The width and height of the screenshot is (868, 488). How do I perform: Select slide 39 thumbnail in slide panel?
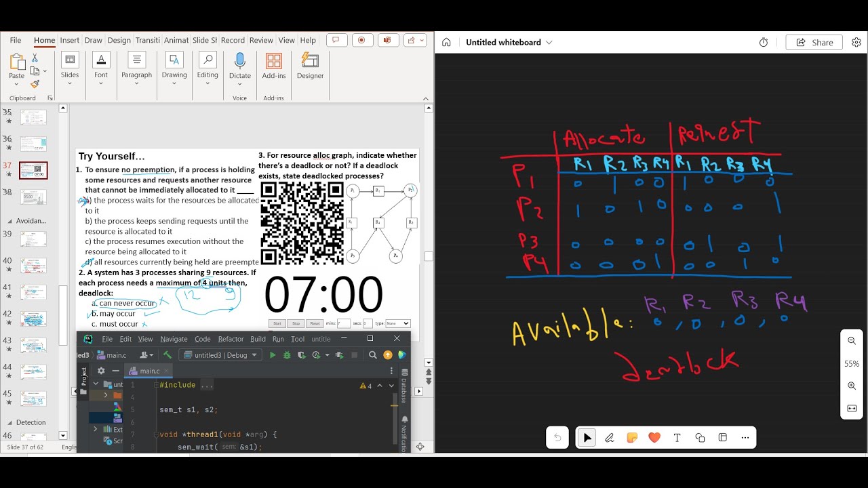[33, 239]
